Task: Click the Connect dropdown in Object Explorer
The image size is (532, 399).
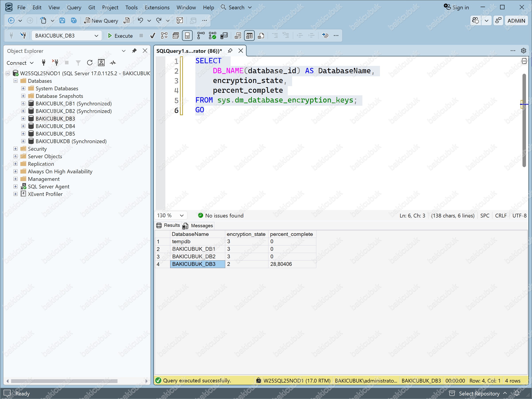Action: [x=20, y=63]
